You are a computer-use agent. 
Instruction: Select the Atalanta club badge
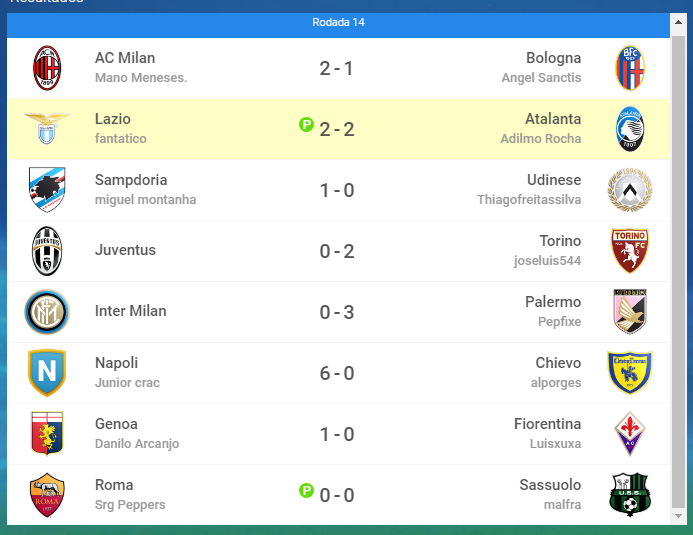coord(630,129)
